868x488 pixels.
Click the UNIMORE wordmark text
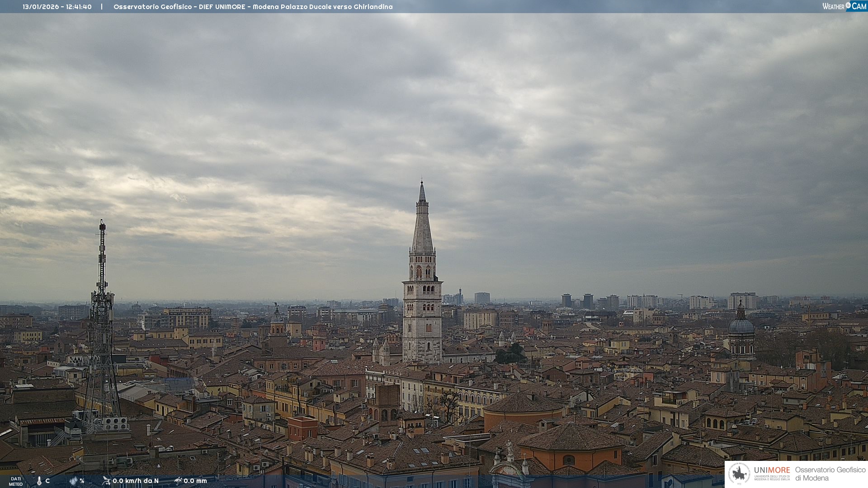coord(772,470)
